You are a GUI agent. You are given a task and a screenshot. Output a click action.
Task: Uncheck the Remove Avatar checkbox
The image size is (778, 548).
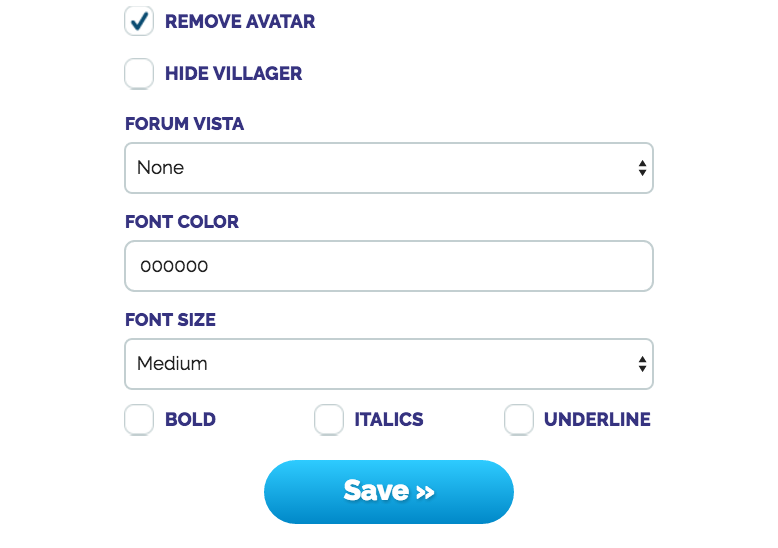pyautogui.click(x=139, y=21)
